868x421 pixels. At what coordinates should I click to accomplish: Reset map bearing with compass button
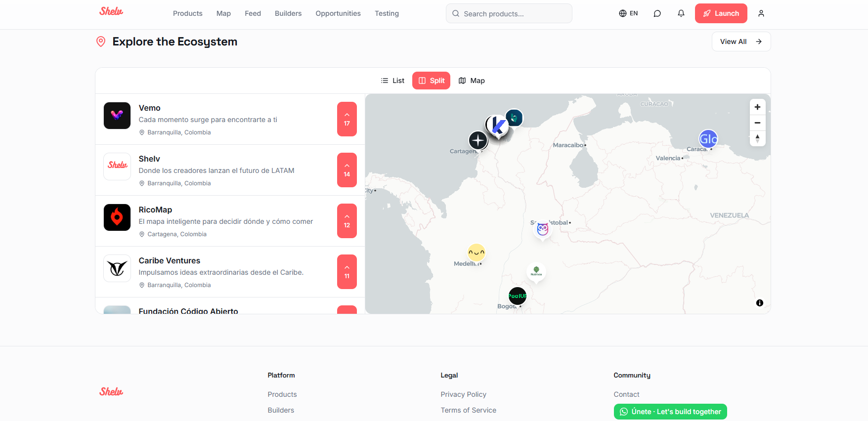pos(757,138)
